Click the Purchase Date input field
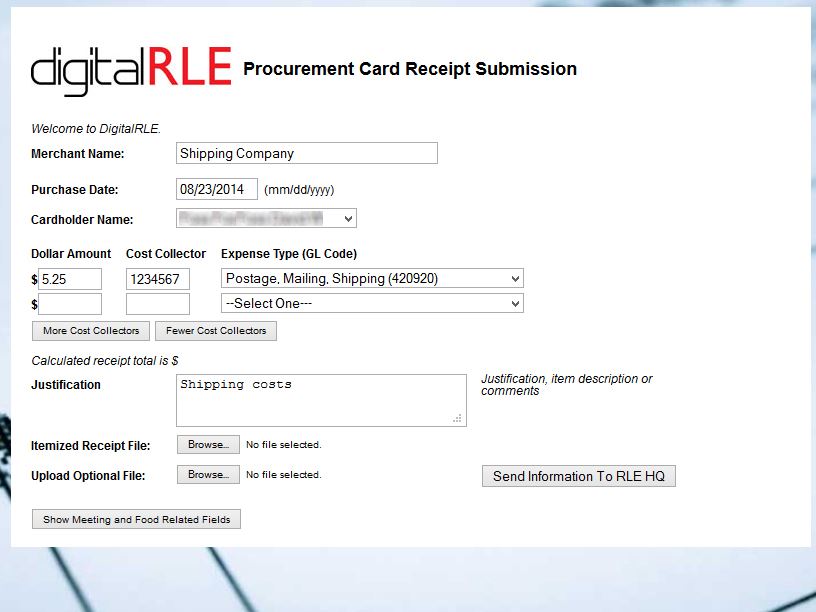Viewport: 816px width, 612px height. tap(217, 189)
